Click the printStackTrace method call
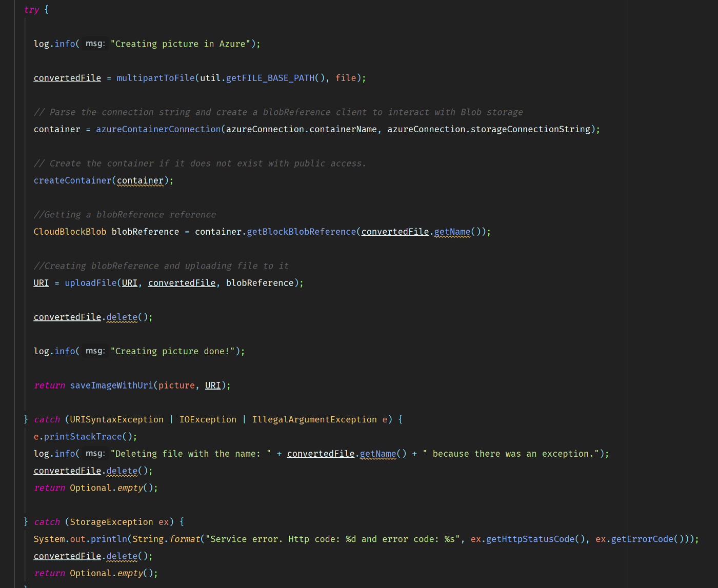718x588 pixels. point(83,437)
